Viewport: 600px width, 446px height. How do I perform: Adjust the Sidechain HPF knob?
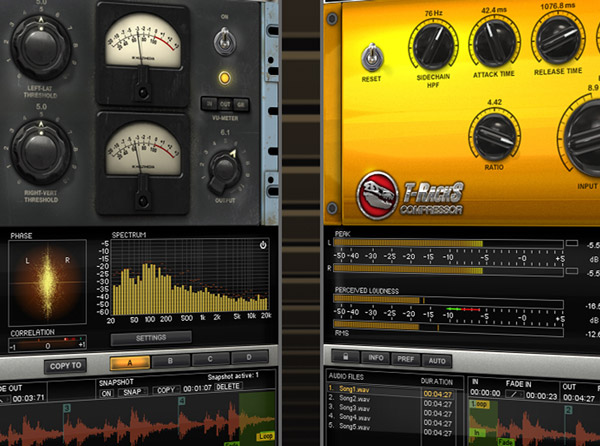coord(434,46)
